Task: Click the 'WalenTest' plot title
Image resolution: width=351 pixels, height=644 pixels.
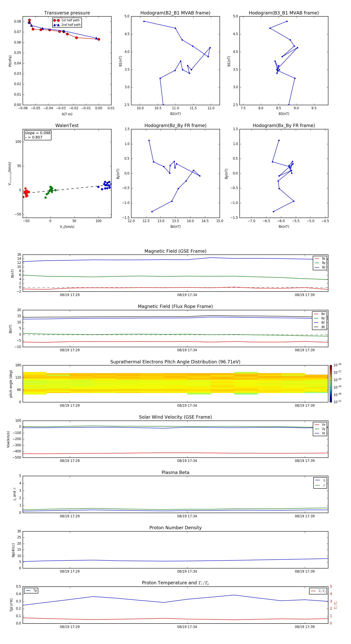Action: coord(67,125)
